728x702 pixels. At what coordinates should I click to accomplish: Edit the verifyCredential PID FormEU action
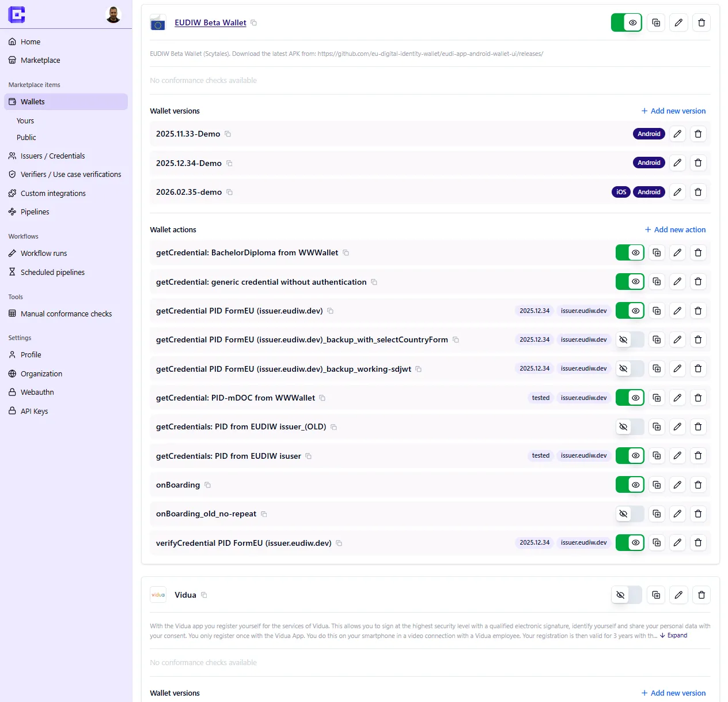pos(677,542)
